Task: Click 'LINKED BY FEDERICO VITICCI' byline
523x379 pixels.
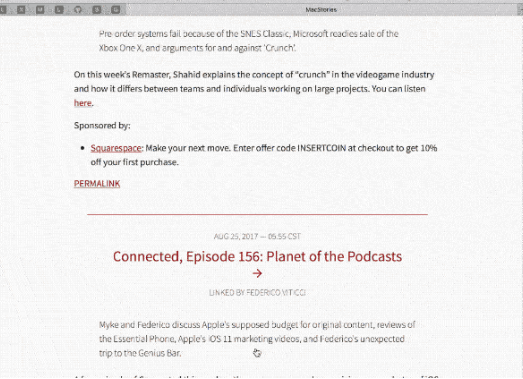Action: pos(257,293)
